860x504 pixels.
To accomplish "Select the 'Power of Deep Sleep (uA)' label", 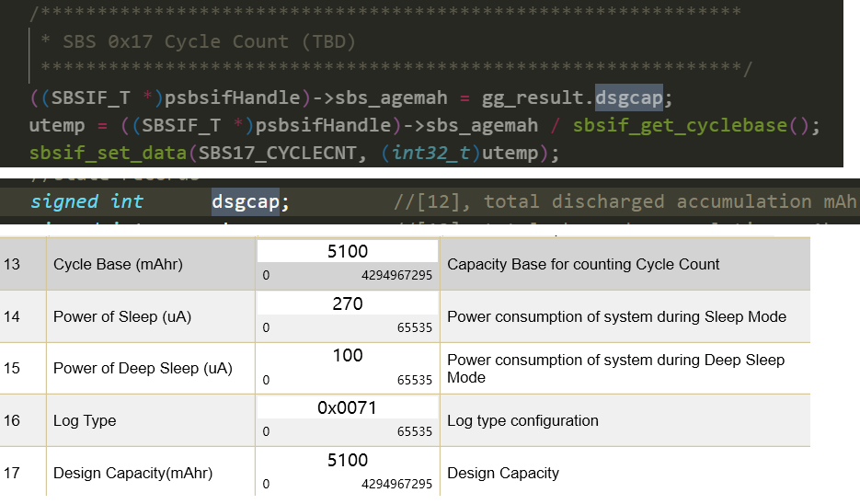I will tap(143, 368).
